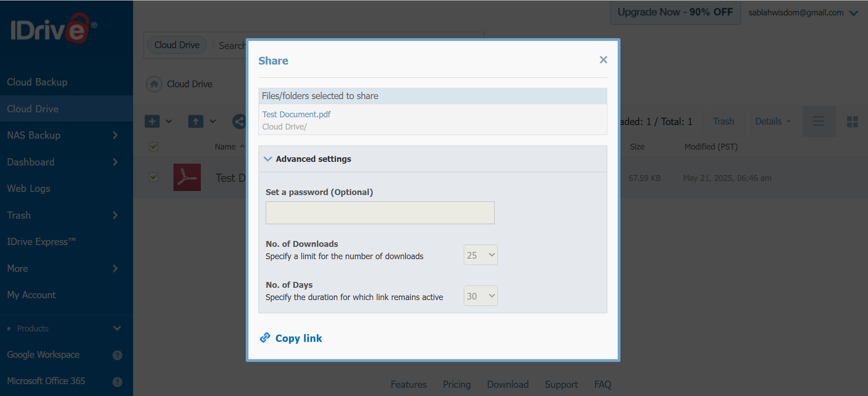Focus the optional password field
Screen dimensions: 868x396
click(380, 213)
